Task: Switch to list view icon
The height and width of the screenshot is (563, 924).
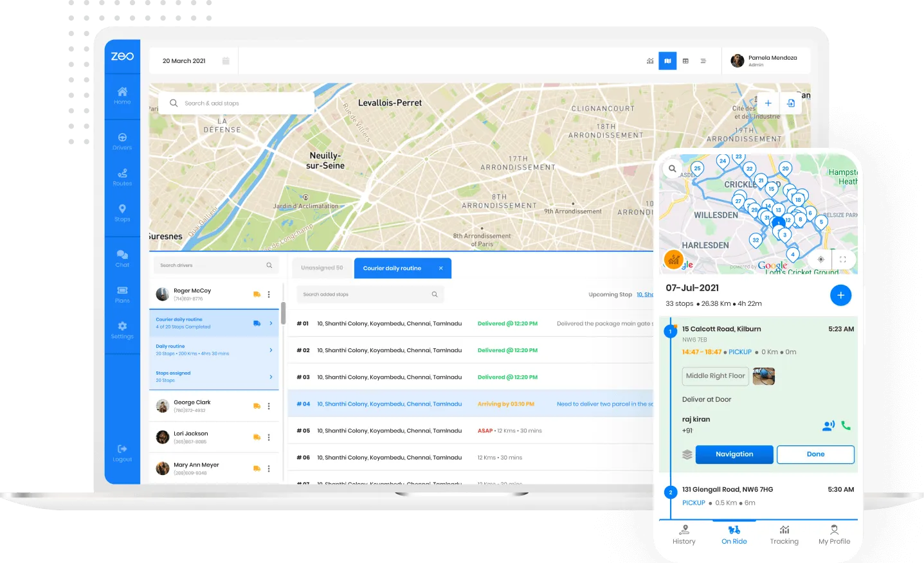Action: [703, 61]
